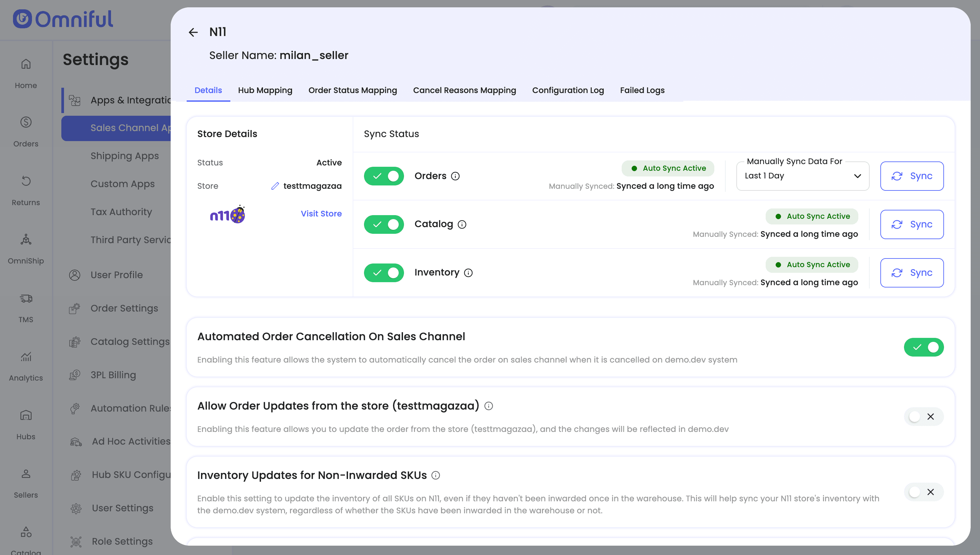Click the info icon beside Catalog
The height and width of the screenshot is (555, 980).
pyautogui.click(x=462, y=224)
